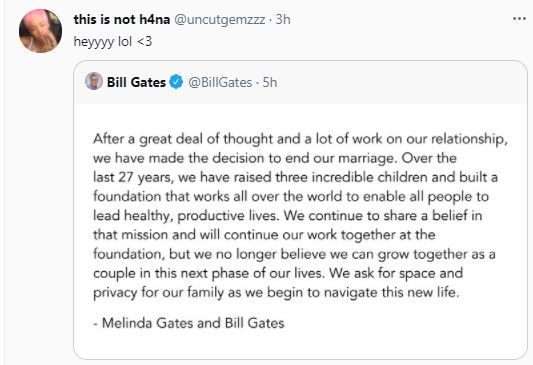Image resolution: width=533 pixels, height=365 pixels.
Task: Click the phrase 'end our marriage'
Action: pos(341,158)
